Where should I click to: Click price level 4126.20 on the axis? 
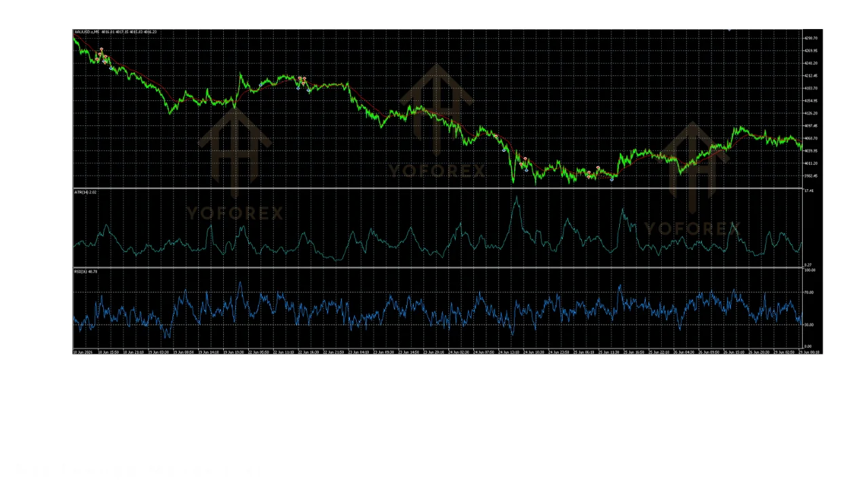810,113
